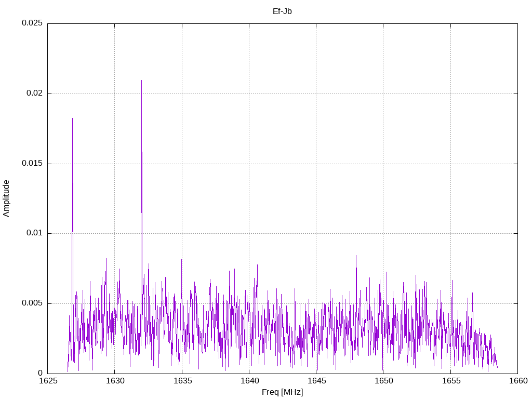Click y-axis tick value 0.02
532x399 pixels.
click(x=35, y=94)
